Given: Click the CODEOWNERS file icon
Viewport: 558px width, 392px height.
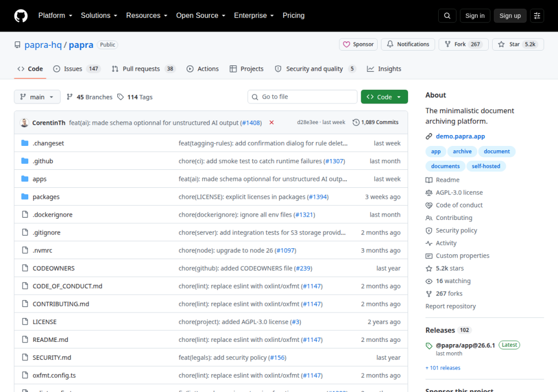Looking at the screenshot, I should [25, 268].
